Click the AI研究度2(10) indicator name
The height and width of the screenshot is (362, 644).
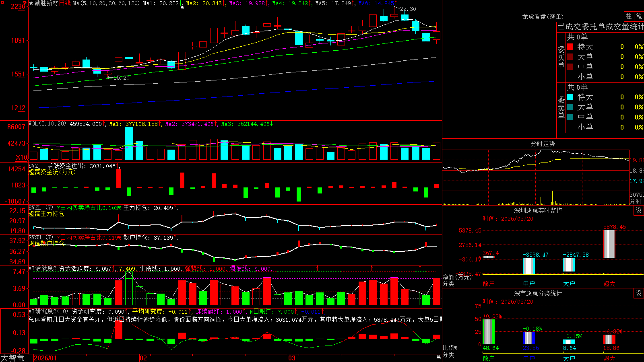(48, 311)
